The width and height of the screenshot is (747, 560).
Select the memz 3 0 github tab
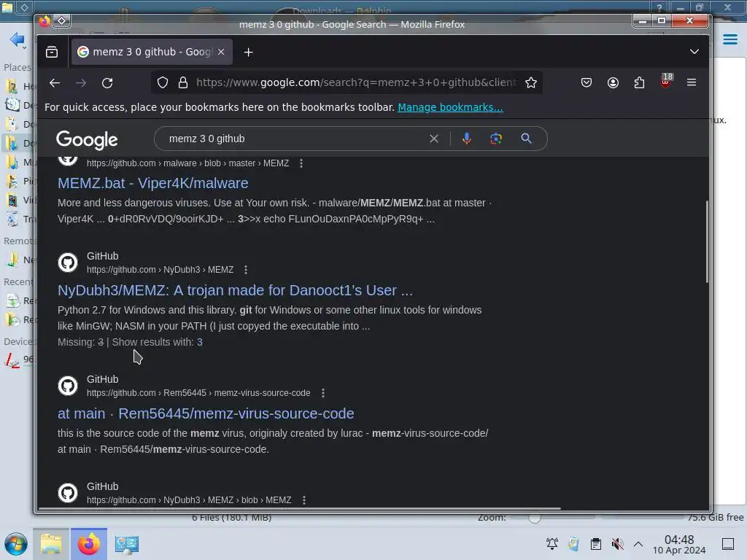pos(152,52)
